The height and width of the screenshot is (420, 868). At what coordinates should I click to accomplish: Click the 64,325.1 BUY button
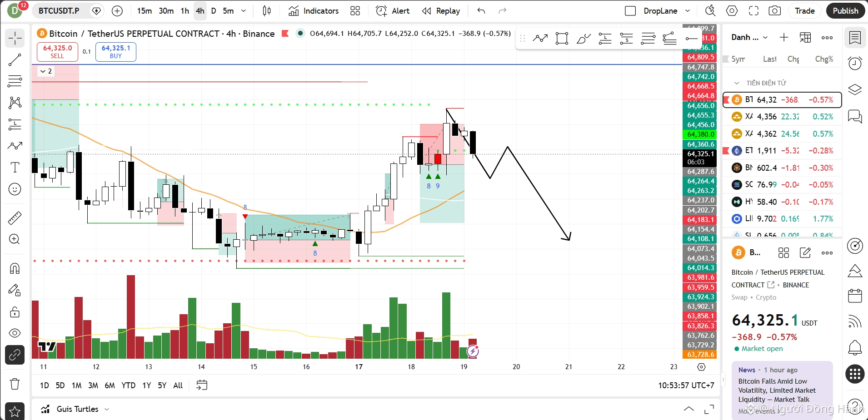pyautogui.click(x=116, y=52)
